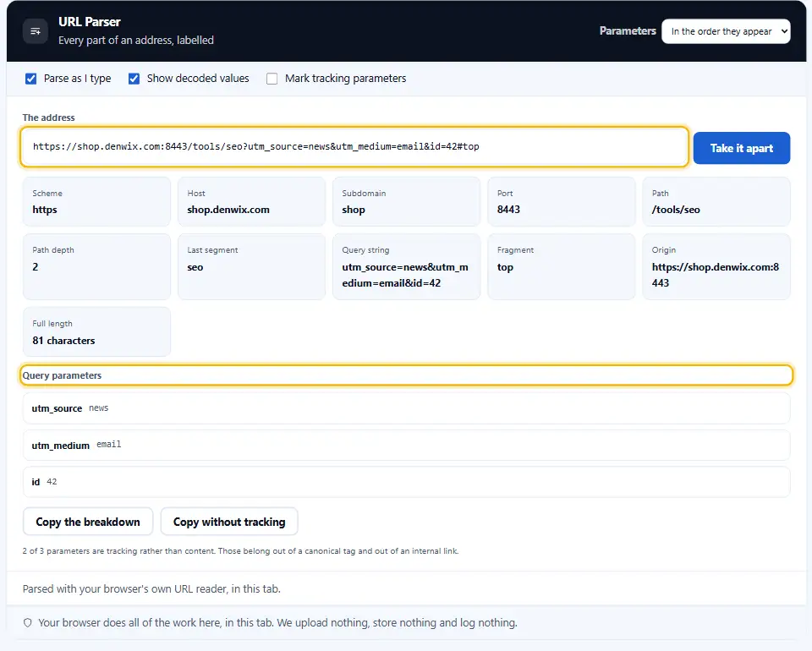The height and width of the screenshot is (651, 812).
Task: Click the Path value /tools/seo
Action: click(676, 210)
